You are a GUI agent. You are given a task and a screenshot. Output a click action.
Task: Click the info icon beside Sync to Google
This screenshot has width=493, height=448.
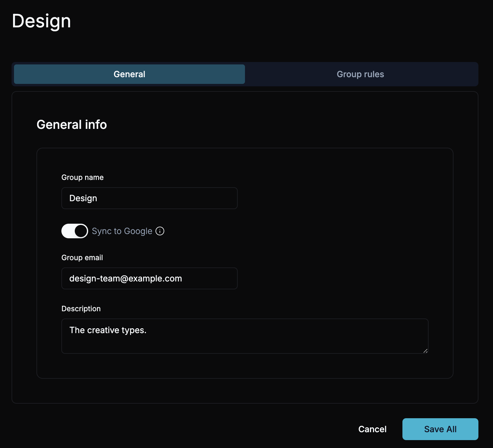click(x=160, y=231)
